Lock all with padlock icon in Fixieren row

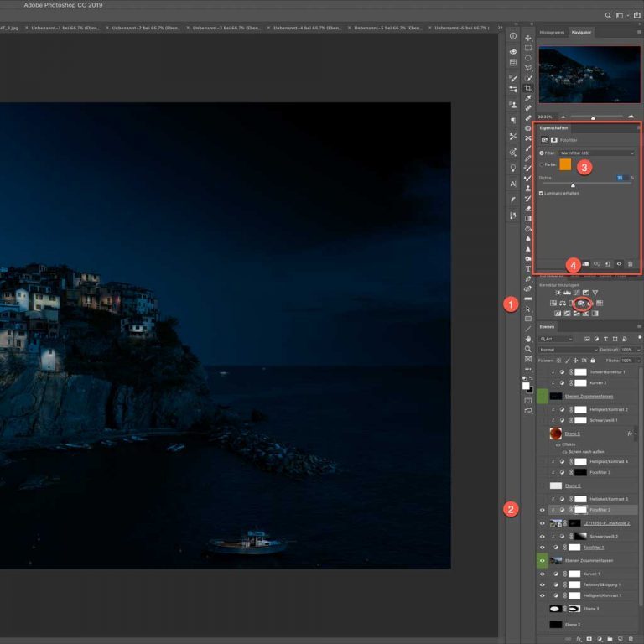point(593,361)
